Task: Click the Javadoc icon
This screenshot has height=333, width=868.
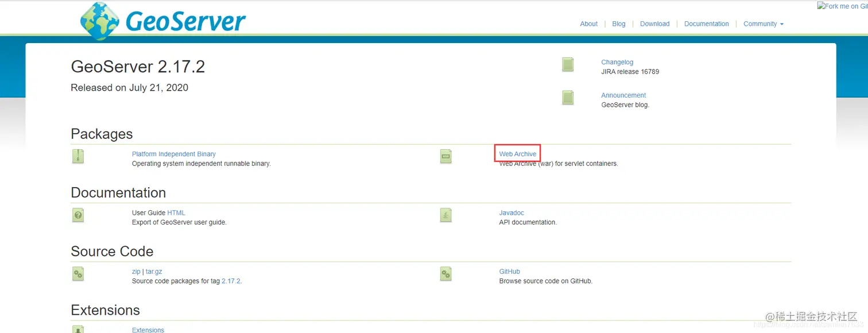Action: click(x=446, y=215)
